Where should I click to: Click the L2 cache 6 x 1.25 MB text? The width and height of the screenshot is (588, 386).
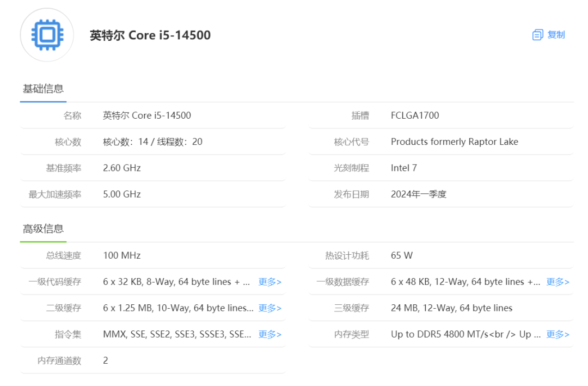pos(178,308)
